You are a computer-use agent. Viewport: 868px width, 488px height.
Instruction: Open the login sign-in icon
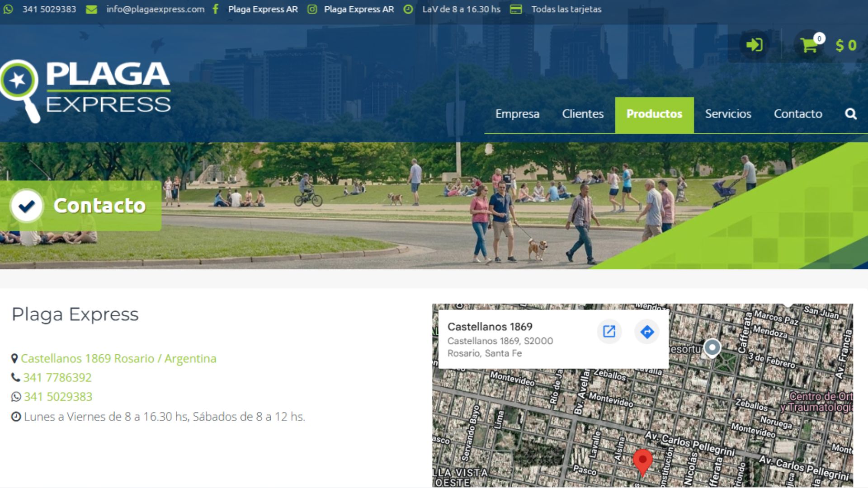coord(754,45)
